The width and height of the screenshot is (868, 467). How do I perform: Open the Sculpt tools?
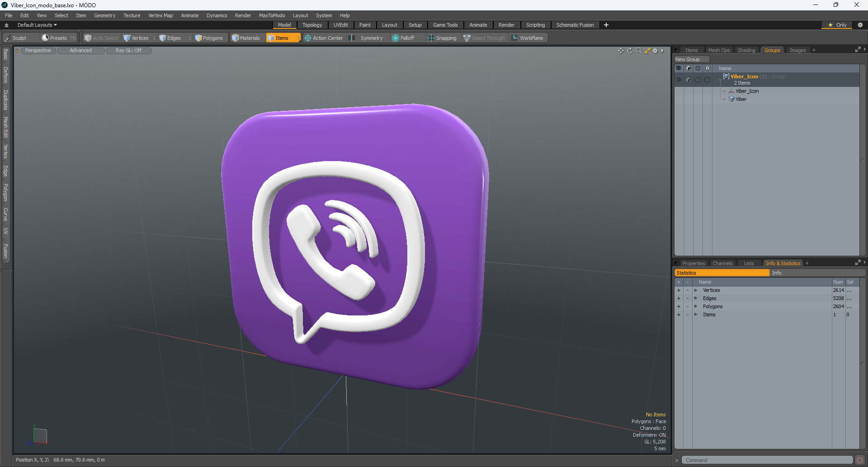click(x=16, y=38)
